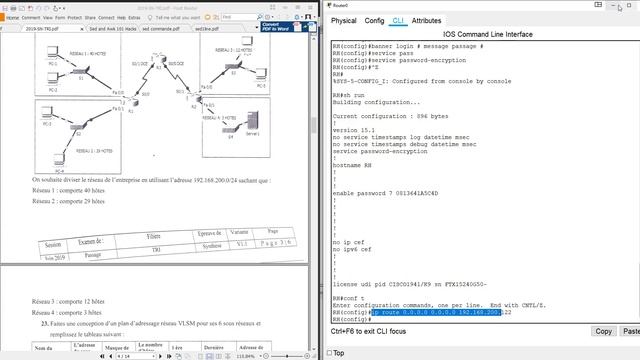
Task: Go to previous page in Foxit status bar
Action: tap(111, 356)
